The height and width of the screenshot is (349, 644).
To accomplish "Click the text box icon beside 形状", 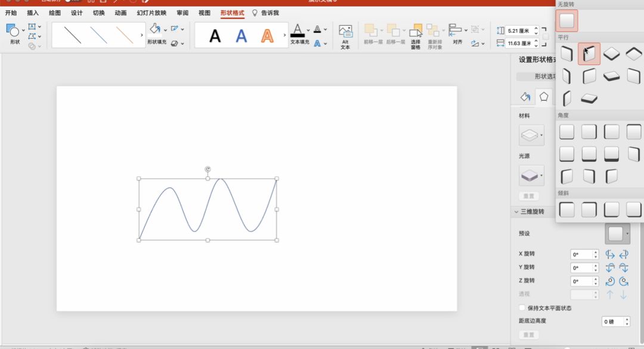I will pos(32,27).
